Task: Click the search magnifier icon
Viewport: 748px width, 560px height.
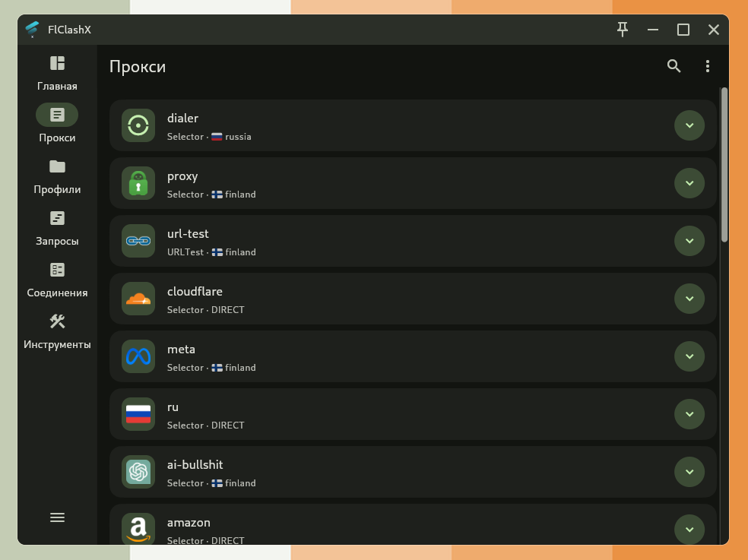Action: click(x=674, y=66)
